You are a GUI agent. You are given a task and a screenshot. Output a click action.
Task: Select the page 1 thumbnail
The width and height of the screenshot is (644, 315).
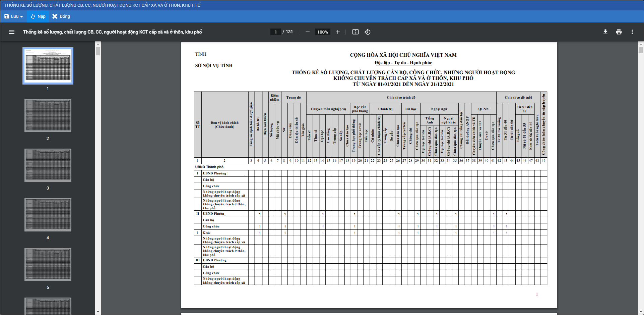click(x=48, y=66)
